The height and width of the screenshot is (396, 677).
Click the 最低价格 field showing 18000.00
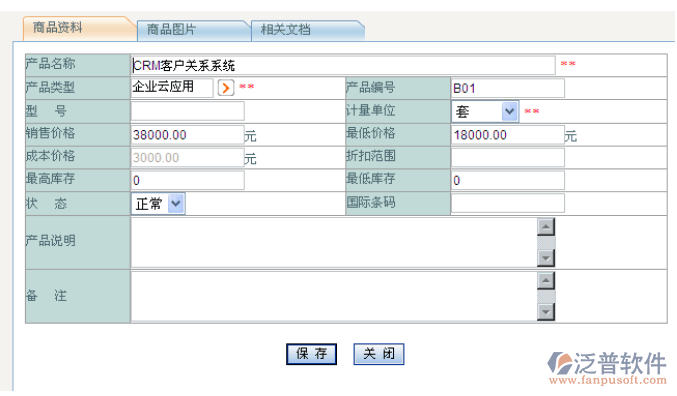(508, 135)
